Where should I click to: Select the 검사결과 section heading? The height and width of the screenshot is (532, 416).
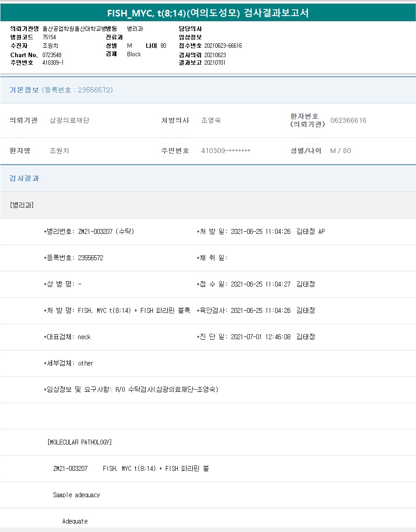(25, 178)
